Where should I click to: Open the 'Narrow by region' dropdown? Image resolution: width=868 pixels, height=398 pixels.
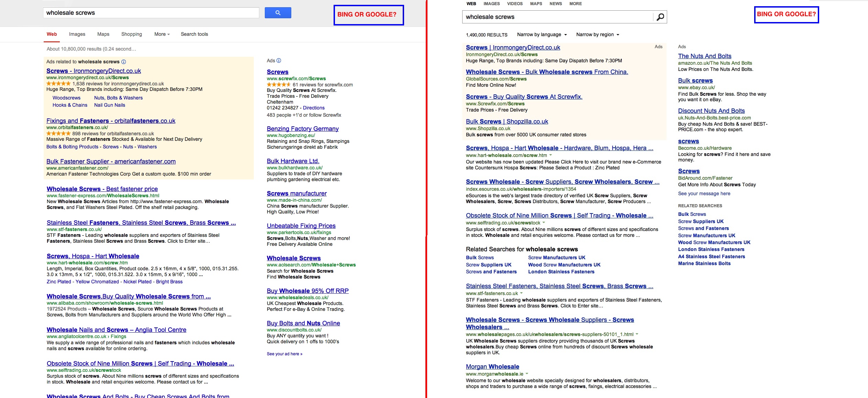point(598,35)
